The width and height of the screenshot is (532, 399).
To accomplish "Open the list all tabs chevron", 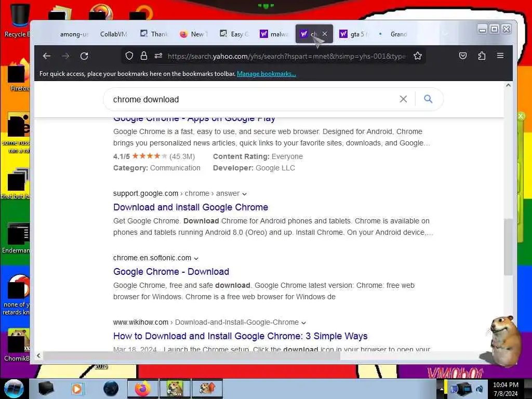I will 446,34.
